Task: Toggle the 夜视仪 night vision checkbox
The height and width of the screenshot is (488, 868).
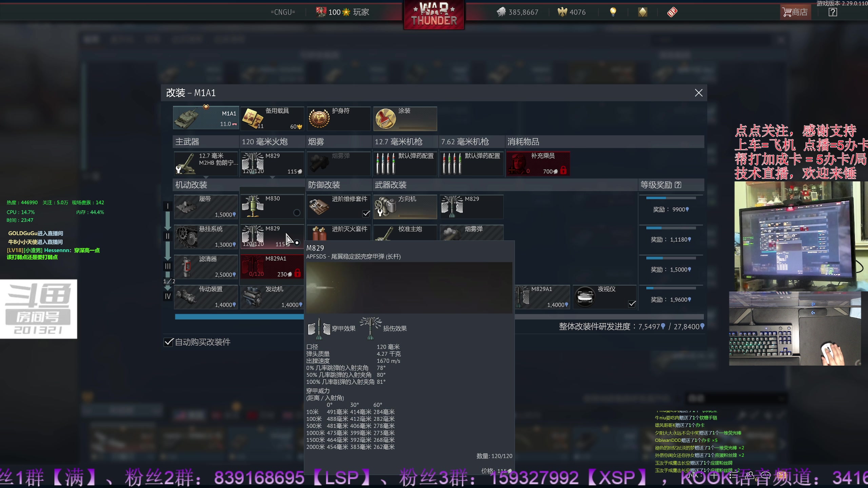Action: coord(632,304)
